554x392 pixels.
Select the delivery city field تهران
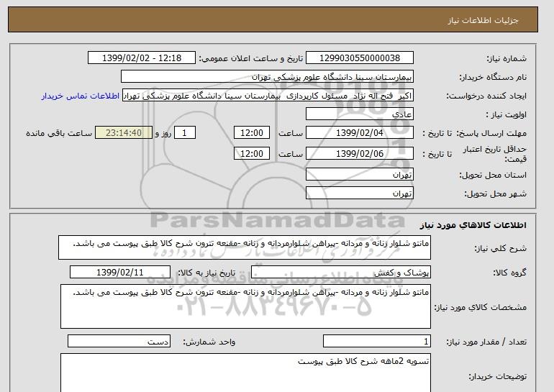[359, 193]
